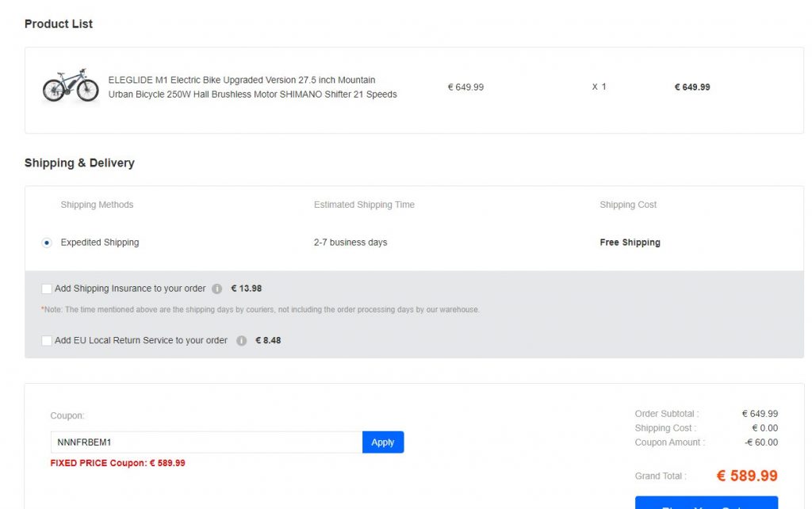The image size is (812, 509).
Task: Click the EU Local Return price € 8.48
Action: [268, 340]
